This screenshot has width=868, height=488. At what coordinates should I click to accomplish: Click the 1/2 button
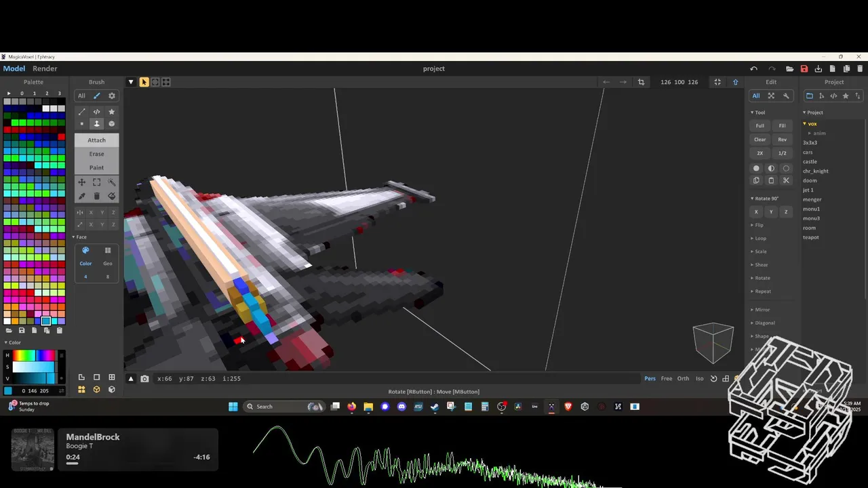coord(782,153)
